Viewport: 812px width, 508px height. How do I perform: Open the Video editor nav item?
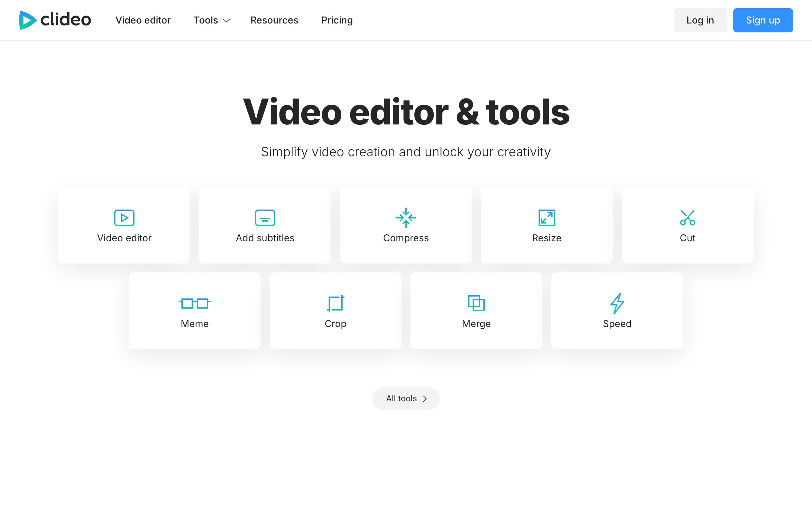(x=143, y=20)
